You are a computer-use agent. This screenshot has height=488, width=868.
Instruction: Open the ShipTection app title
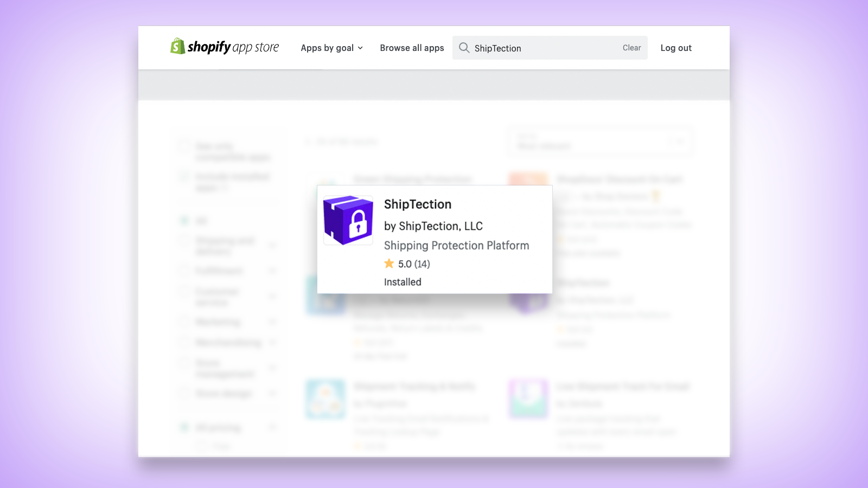pos(418,204)
